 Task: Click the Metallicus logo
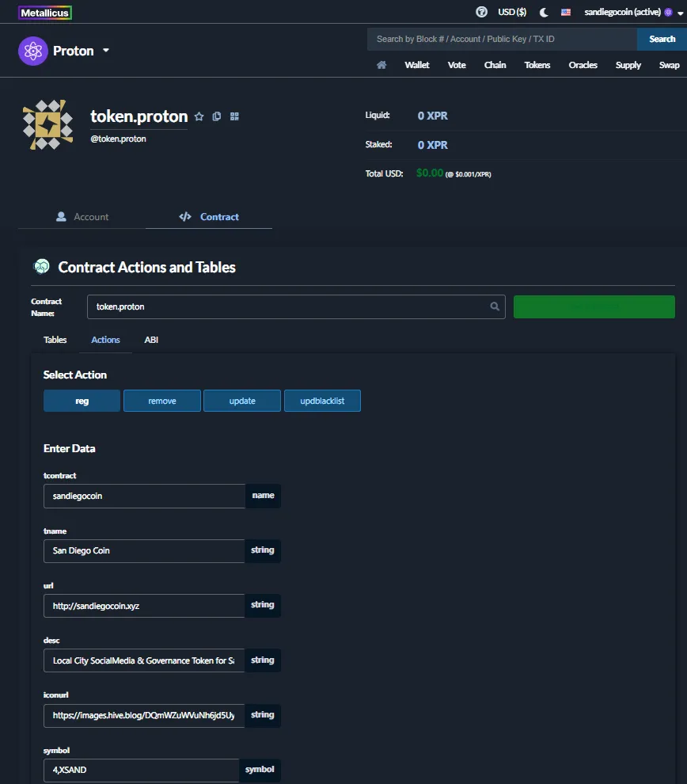[45, 13]
